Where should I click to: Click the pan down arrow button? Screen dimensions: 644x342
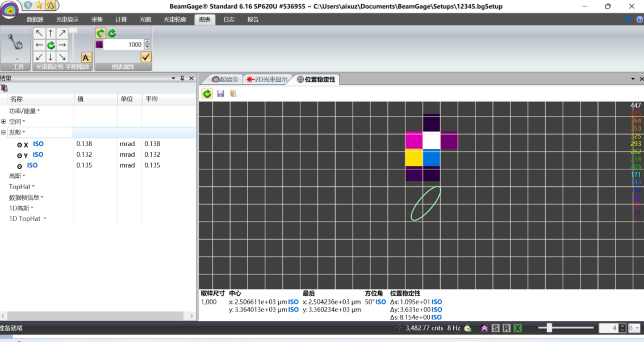pyautogui.click(x=51, y=57)
